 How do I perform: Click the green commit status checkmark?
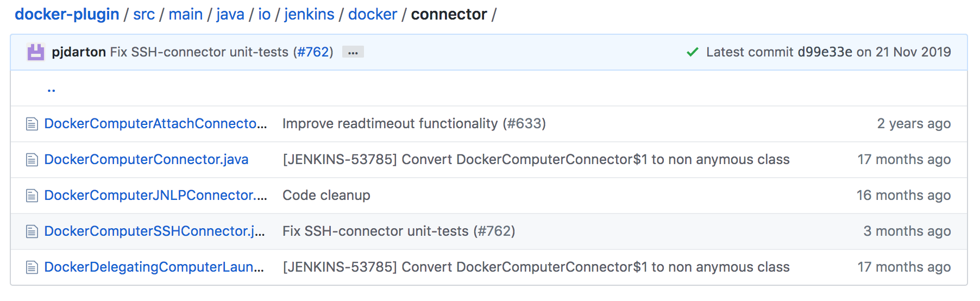click(x=692, y=52)
